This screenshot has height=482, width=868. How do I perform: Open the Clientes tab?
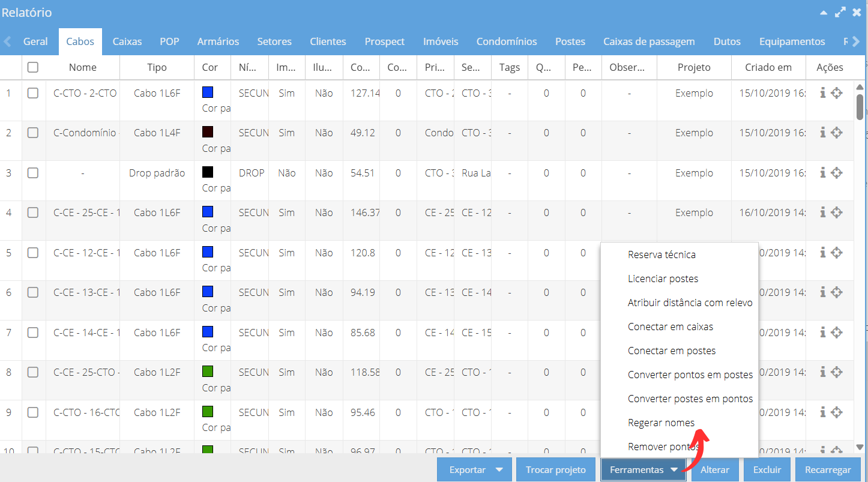[328, 41]
